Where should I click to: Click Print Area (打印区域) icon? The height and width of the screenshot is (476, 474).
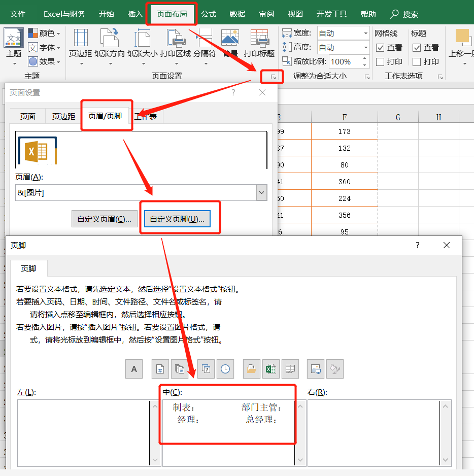coord(176,38)
